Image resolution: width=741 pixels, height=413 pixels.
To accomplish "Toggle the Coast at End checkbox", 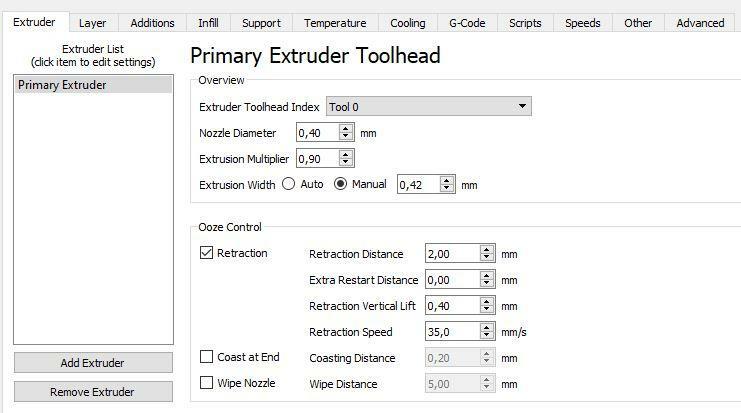I will [x=207, y=357].
